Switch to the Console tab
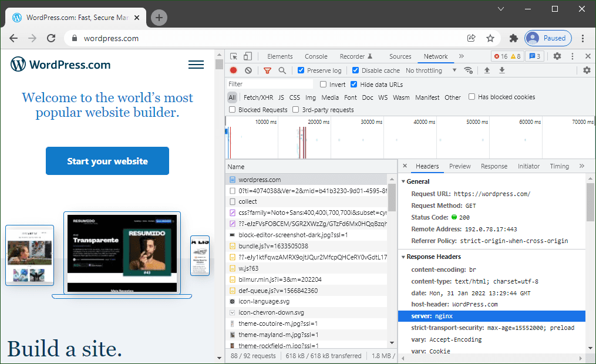Image resolution: width=596 pixels, height=364 pixels. click(x=316, y=56)
